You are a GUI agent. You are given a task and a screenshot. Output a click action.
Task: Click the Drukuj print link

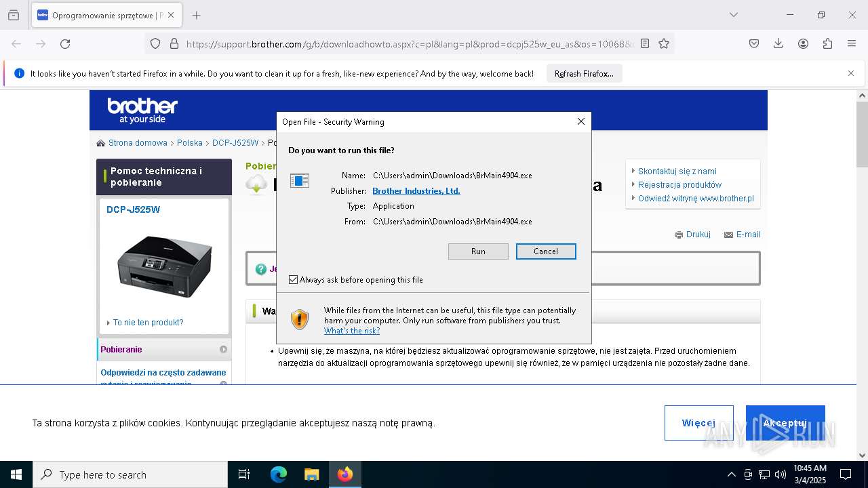coord(698,235)
